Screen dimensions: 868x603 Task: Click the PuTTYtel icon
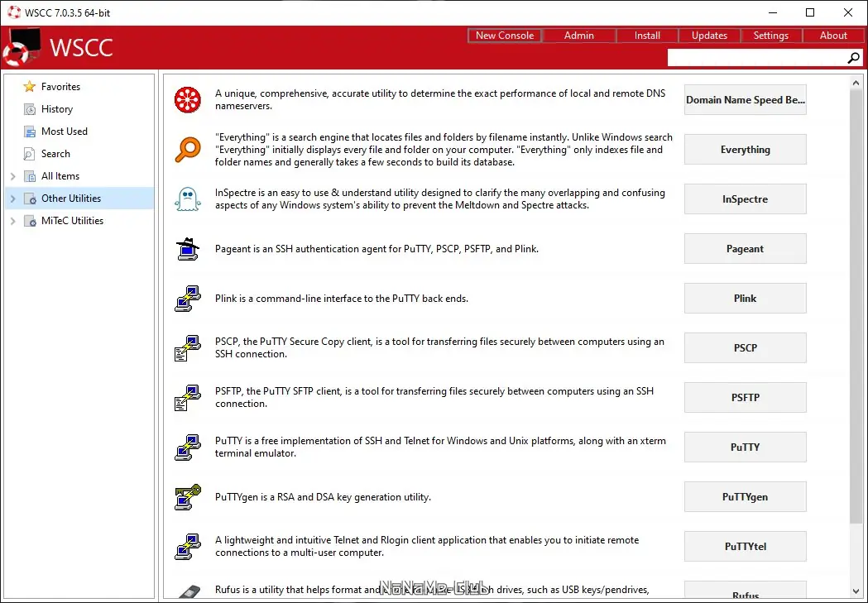(x=188, y=547)
